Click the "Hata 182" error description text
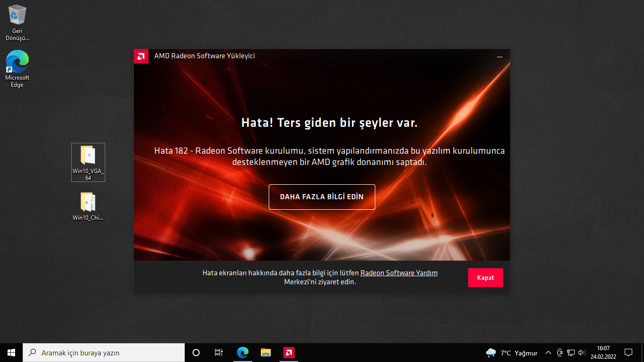Screen dimensions: 644x362 pos(330,156)
